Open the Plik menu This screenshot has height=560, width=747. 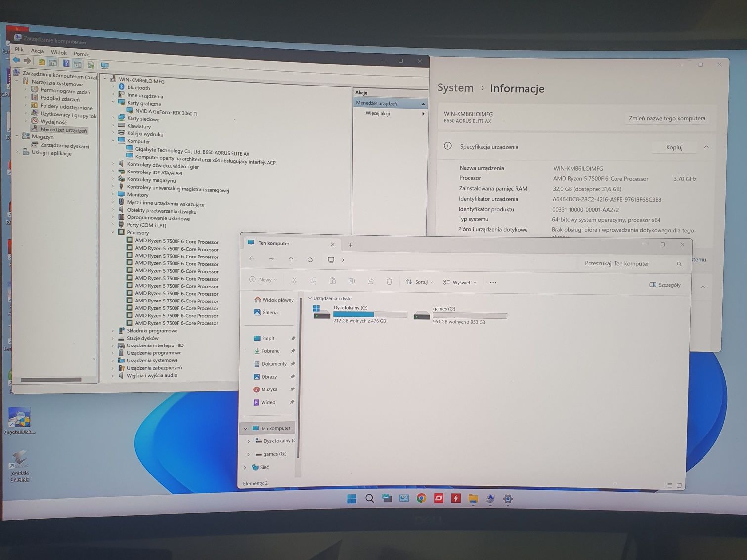[19, 49]
